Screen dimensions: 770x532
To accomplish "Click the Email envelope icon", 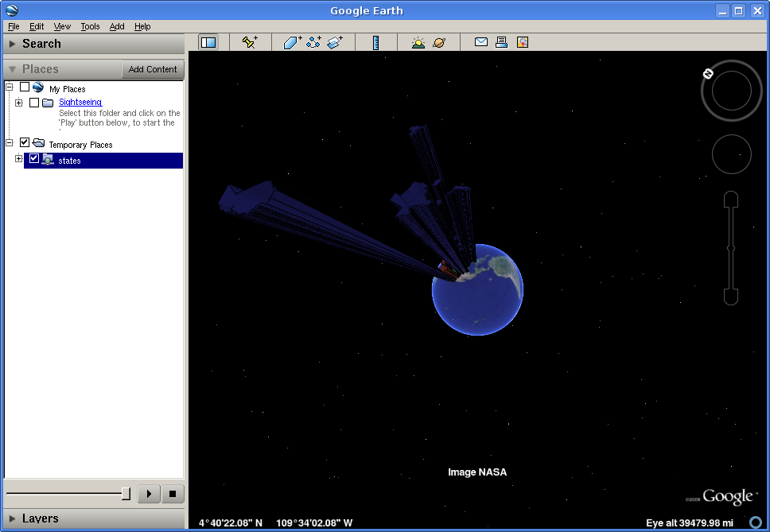I will 481,42.
